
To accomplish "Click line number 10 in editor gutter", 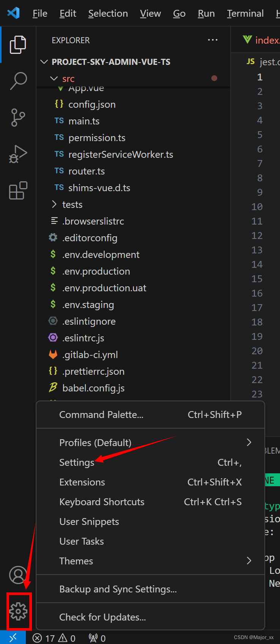I will tap(257, 207).
